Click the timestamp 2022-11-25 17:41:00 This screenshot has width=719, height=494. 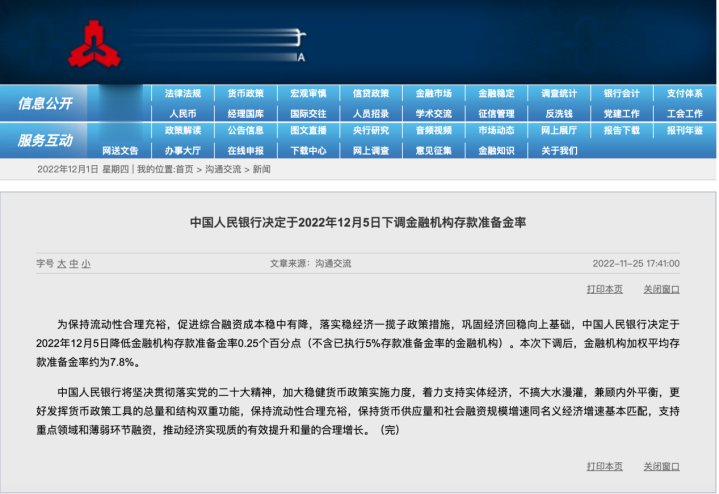(636, 264)
